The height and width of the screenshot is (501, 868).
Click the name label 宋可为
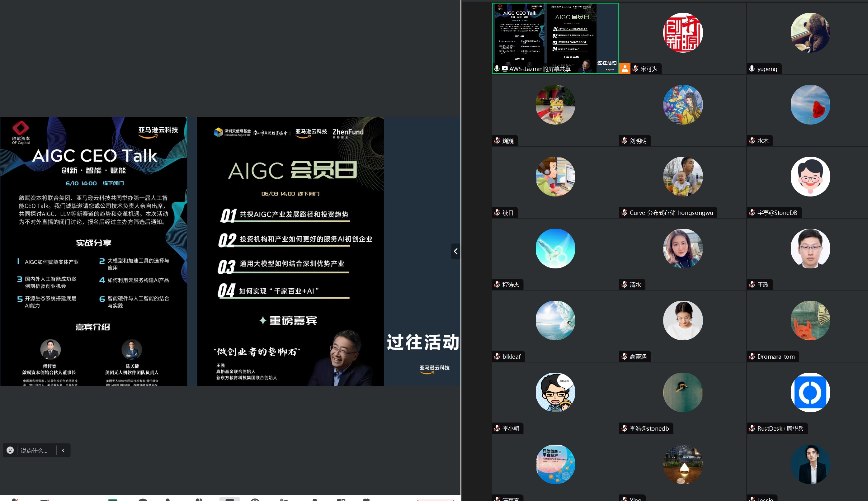pyautogui.click(x=649, y=69)
